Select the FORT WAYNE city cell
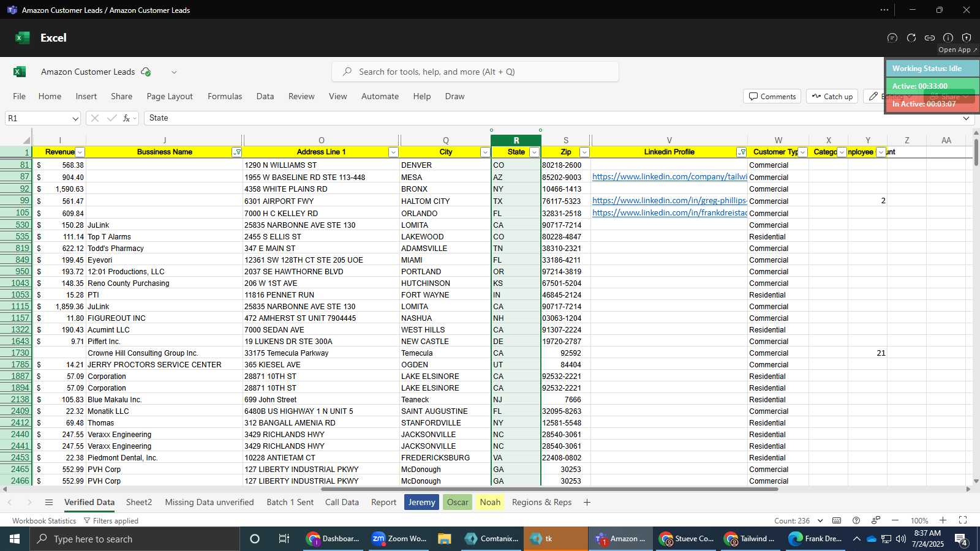The width and height of the screenshot is (980, 551). 445,295
